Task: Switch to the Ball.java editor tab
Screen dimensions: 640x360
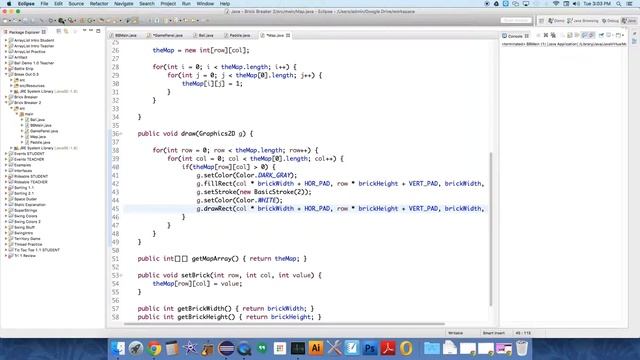Action: point(206,36)
